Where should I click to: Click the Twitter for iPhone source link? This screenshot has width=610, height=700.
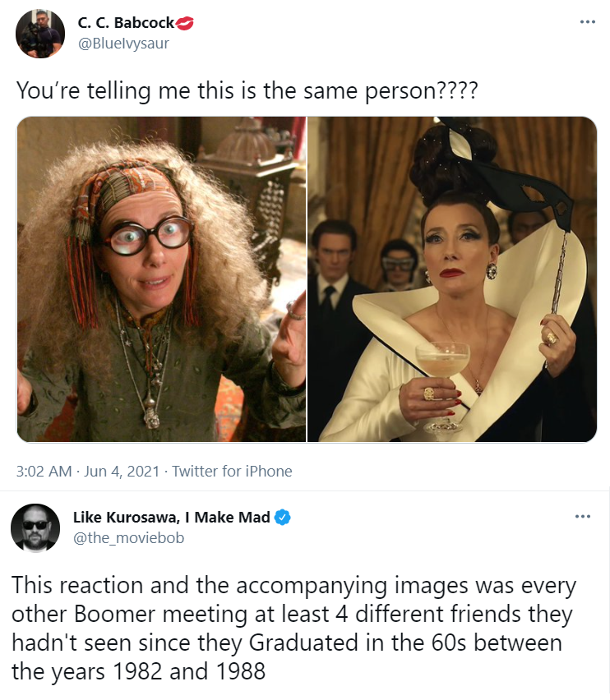tap(232, 471)
